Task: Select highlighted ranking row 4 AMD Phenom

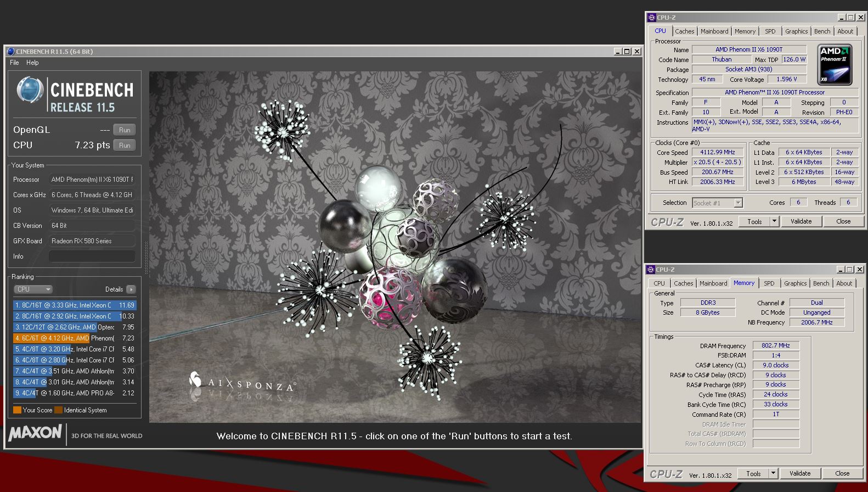Action: (x=75, y=338)
